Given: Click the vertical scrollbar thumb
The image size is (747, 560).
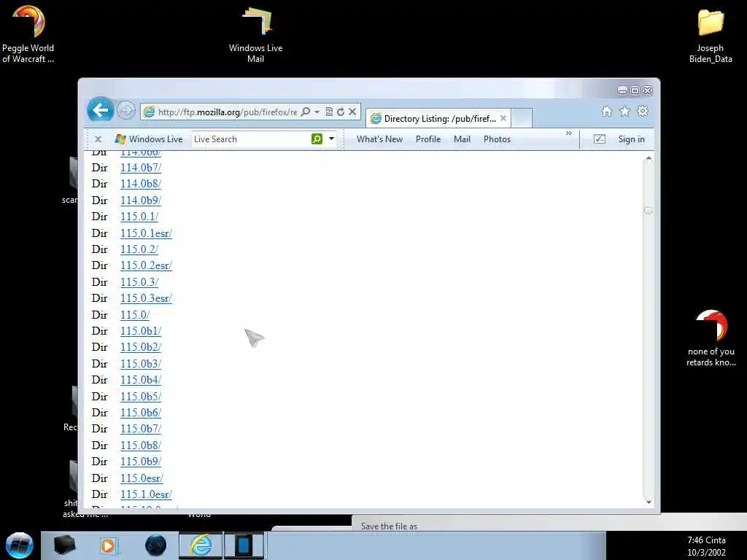Looking at the screenshot, I should [648, 211].
